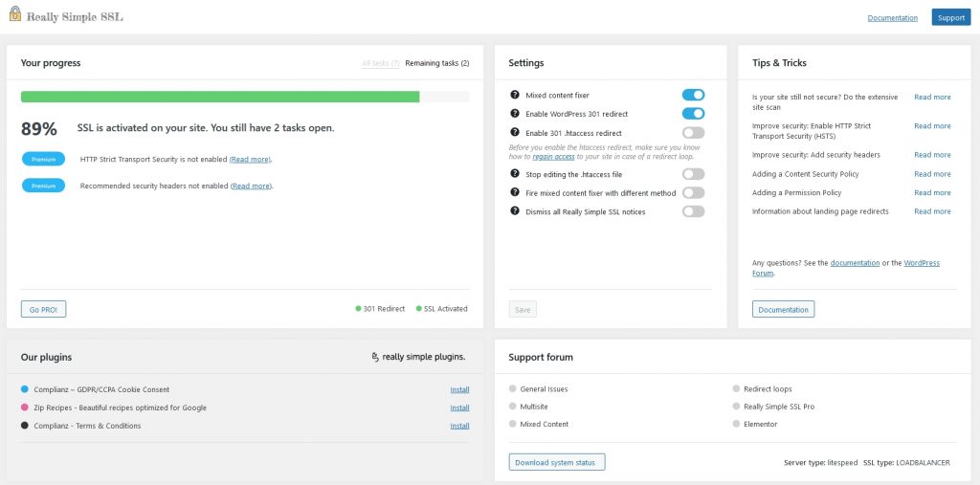Screen dimensions: 980x485
Task: Install Zip Recipes plugin
Action: tap(459, 408)
